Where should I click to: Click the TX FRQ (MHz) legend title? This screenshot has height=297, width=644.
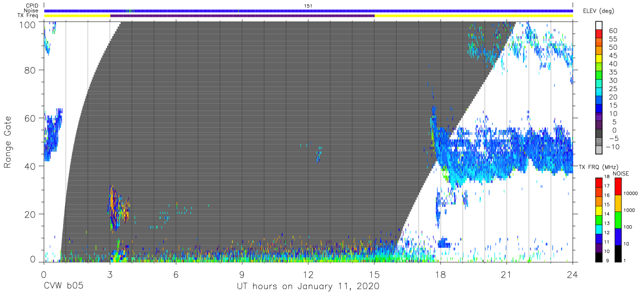[x=598, y=167]
